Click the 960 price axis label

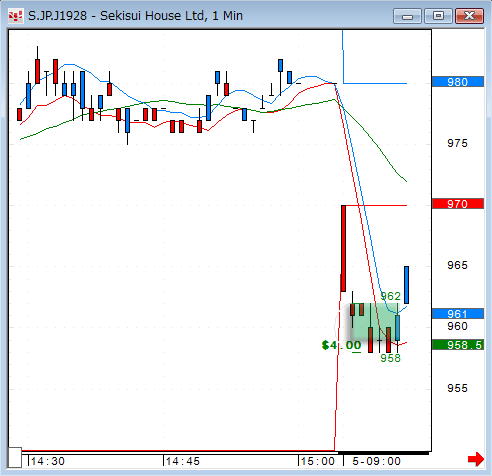[457, 326]
